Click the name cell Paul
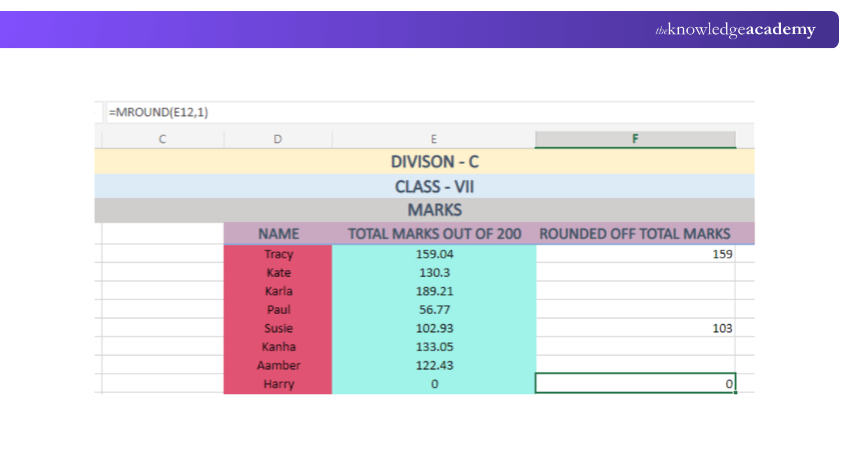 coord(278,310)
